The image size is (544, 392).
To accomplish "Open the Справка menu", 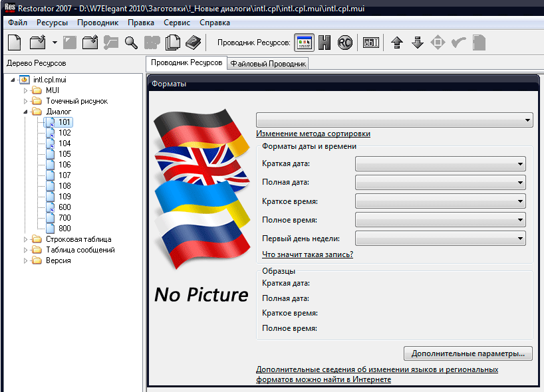I will 215,23.
